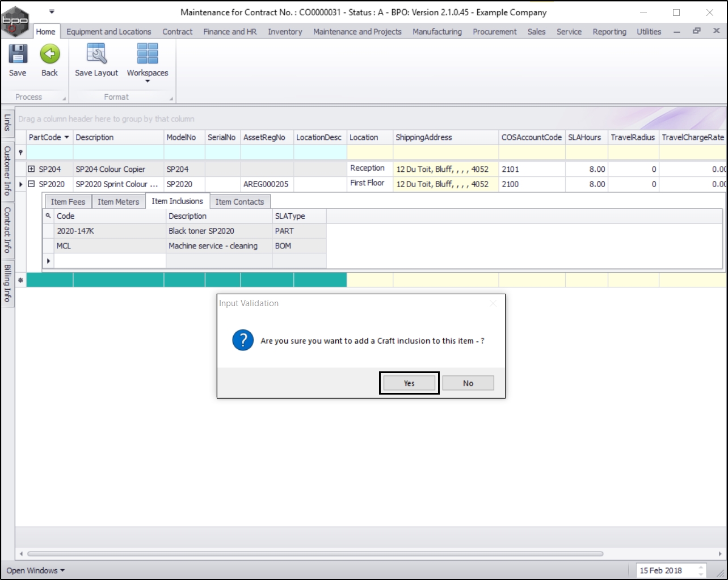Switch to the Item Meters tab
This screenshot has height=580, width=728.
(118, 201)
